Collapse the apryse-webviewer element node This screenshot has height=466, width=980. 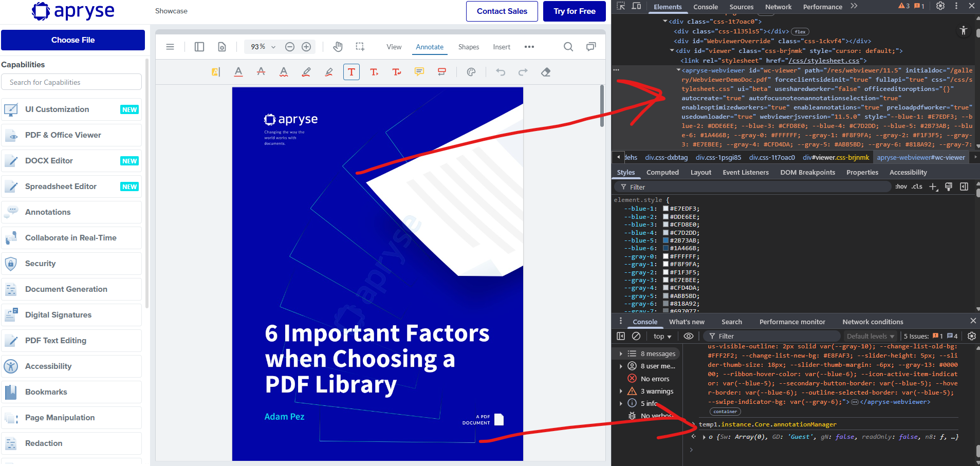pyautogui.click(x=678, y=70)
